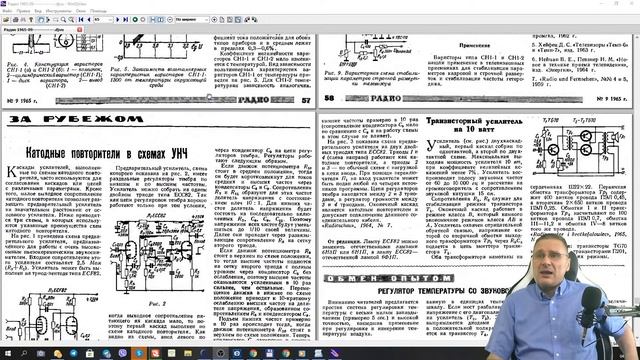640x360 pixels.
Task: Open a file using the folder toolbar icon
Action: 6,20
